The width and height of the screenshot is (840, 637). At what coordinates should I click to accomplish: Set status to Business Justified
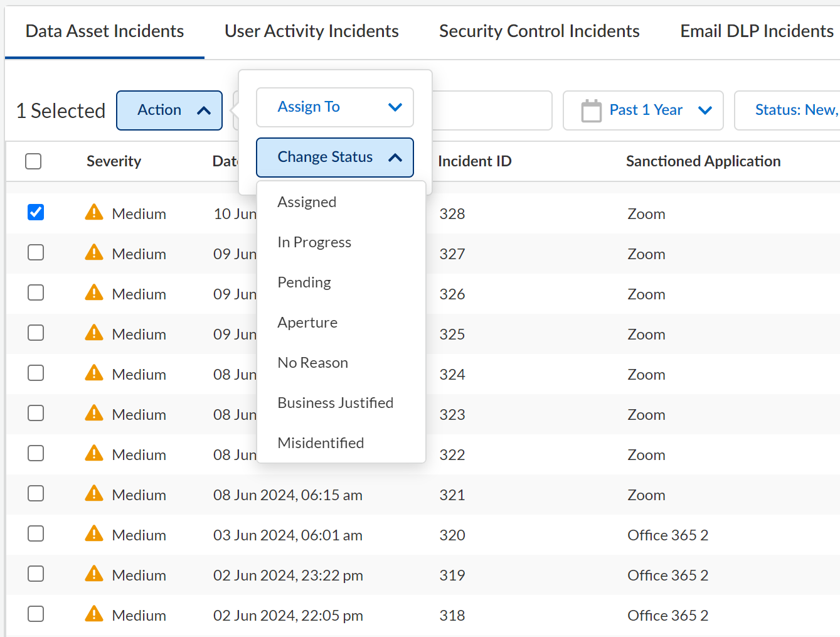click(336, 403)
